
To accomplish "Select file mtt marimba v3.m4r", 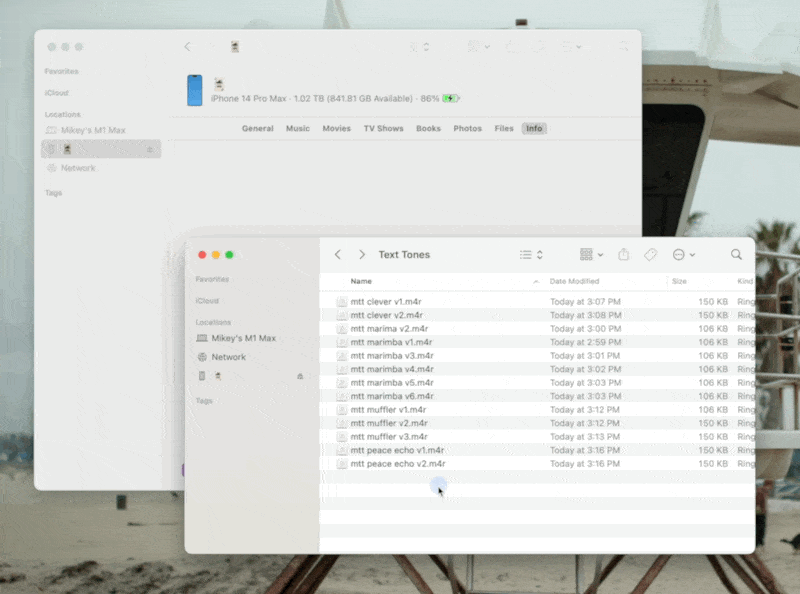I will [392, 356].
